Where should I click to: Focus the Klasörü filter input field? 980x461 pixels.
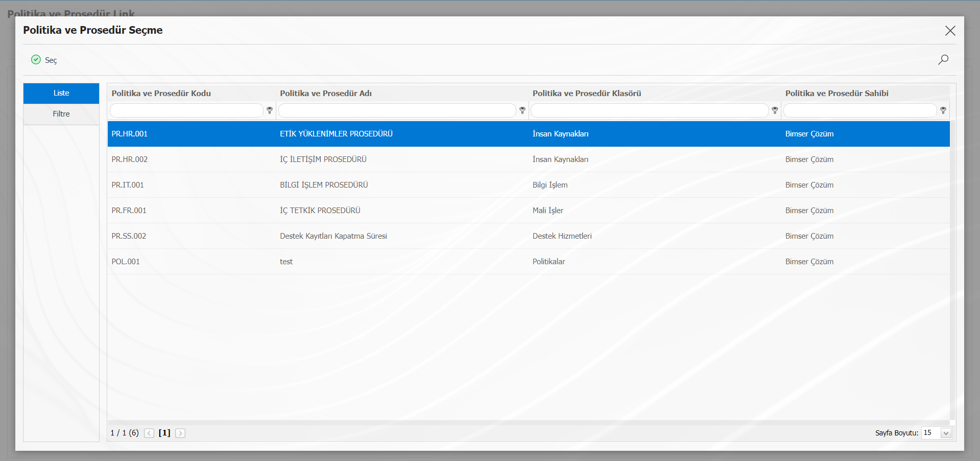point(650,110)
